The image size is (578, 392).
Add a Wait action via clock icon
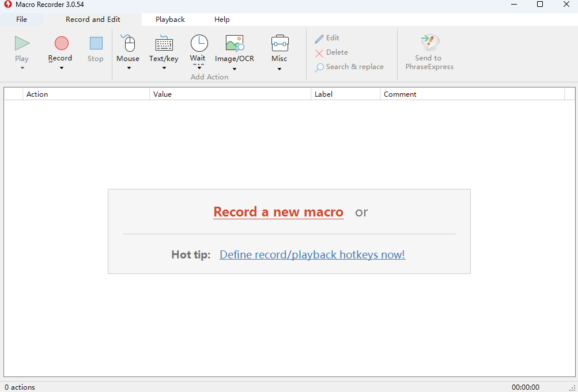coord(199,43)
